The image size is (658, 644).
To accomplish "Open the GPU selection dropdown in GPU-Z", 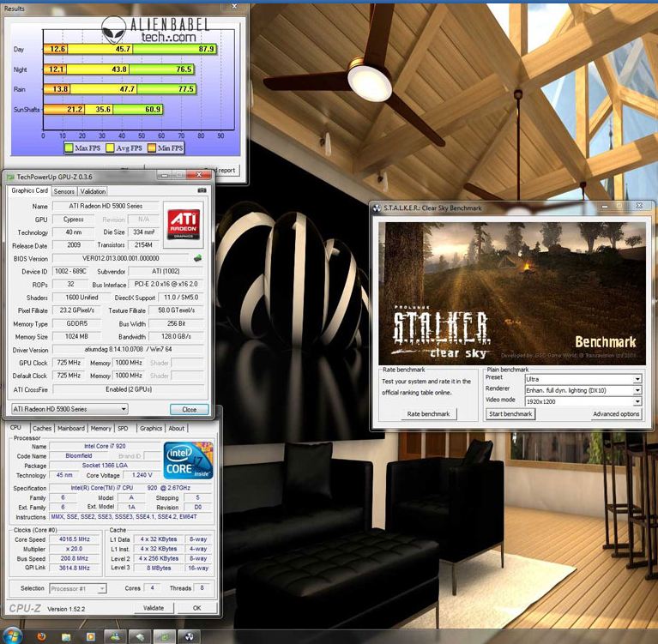I will [69, 409].
